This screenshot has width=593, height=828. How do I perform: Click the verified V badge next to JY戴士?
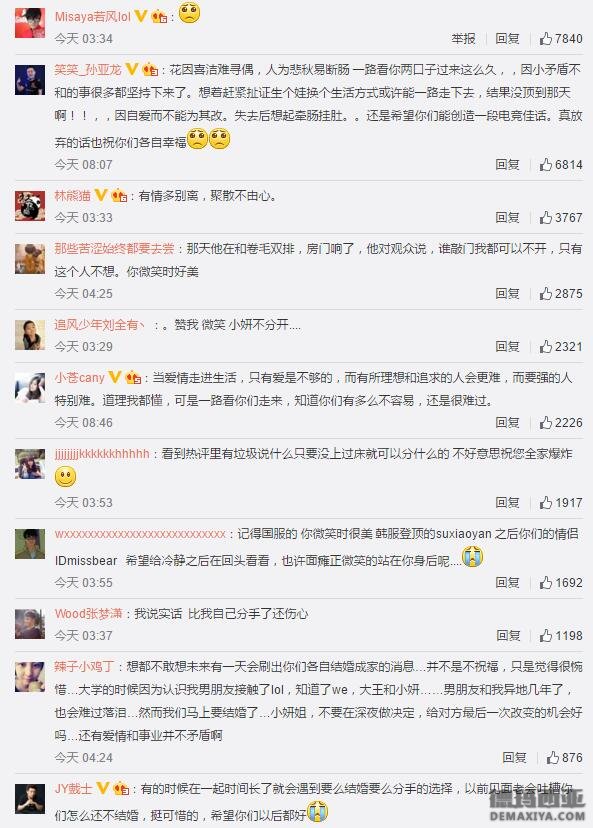[103, 788]
